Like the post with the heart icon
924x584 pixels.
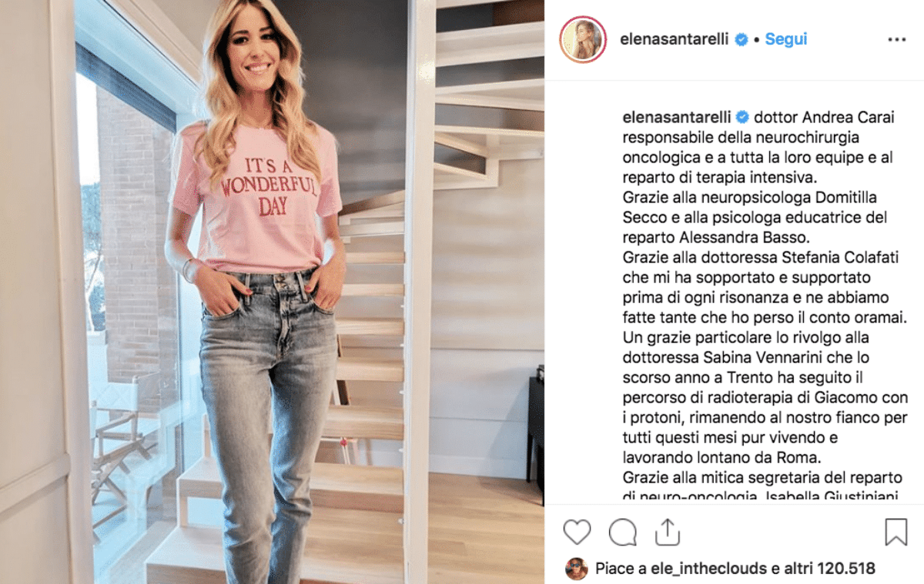point(577,532)
